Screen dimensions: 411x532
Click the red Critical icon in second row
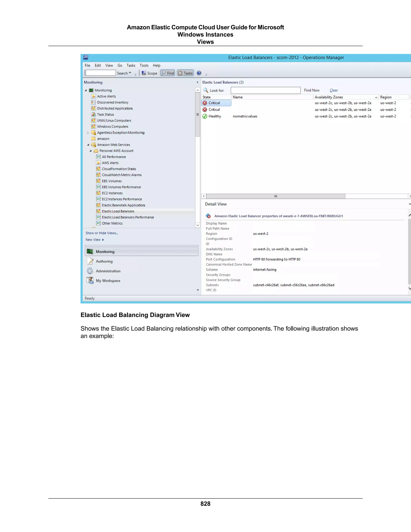(x=205, y=110)
